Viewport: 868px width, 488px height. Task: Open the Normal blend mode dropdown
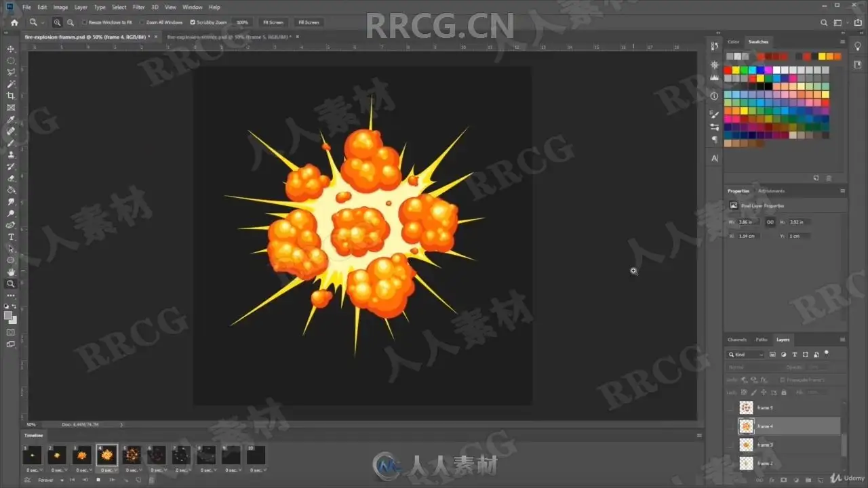754,367
